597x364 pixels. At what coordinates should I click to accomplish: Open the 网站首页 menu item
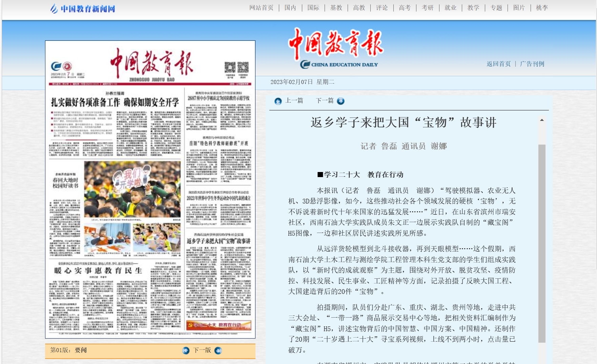(x=261, y=8)
